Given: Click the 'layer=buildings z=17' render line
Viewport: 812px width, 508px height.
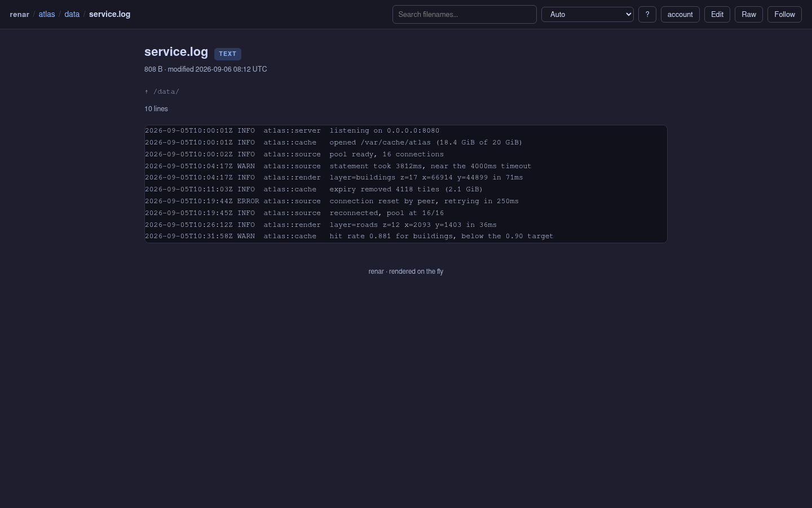Looking at the screenshot, I should pyautogui.click(x=334, y=177).
